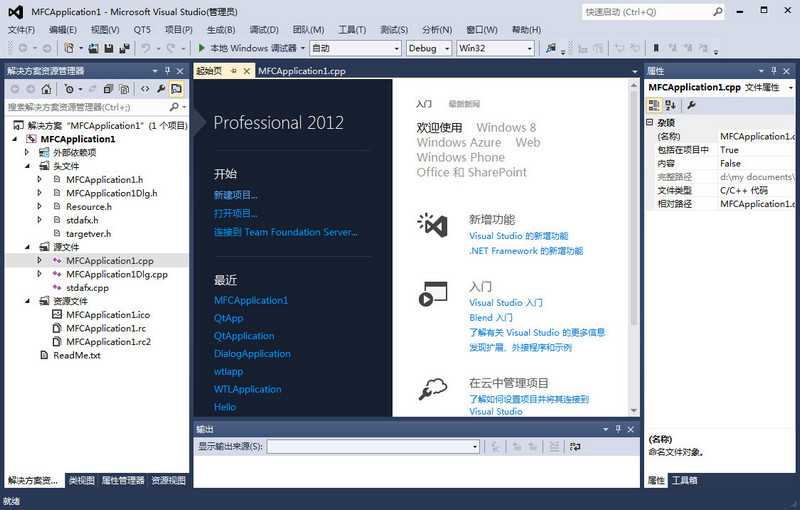Click the View Code icon in Solution Explorer
Image resolution: width=800 pixels, height=510 pixels.
pyautogui.click(x=145, y=89)
